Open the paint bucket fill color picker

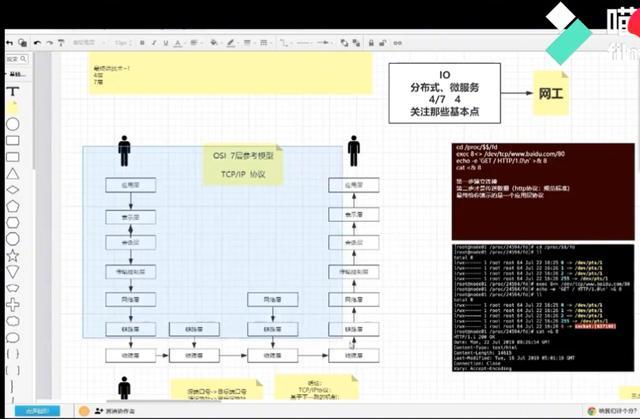pos(215,43)
